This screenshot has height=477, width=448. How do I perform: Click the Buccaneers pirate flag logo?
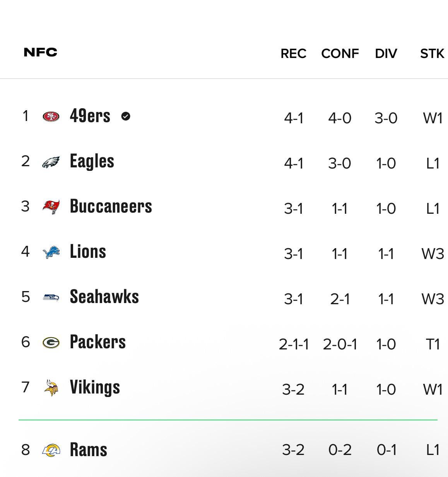[x=51, y=207]
